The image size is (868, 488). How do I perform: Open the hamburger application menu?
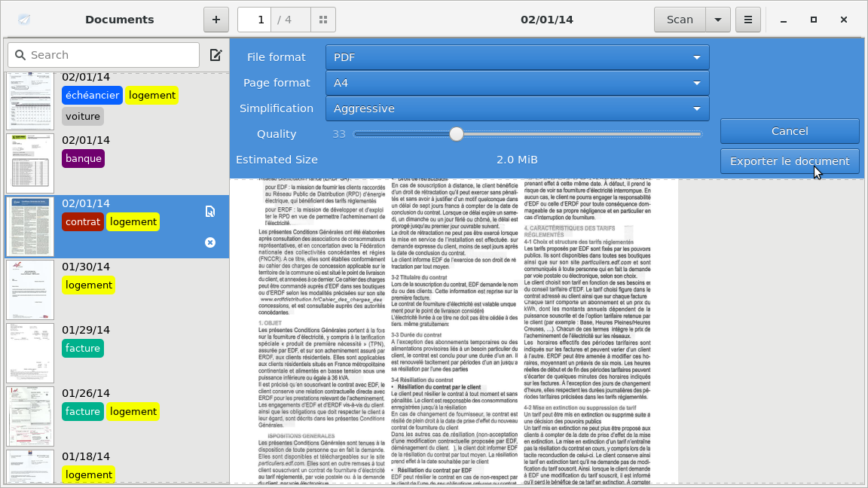pos(747,20)
